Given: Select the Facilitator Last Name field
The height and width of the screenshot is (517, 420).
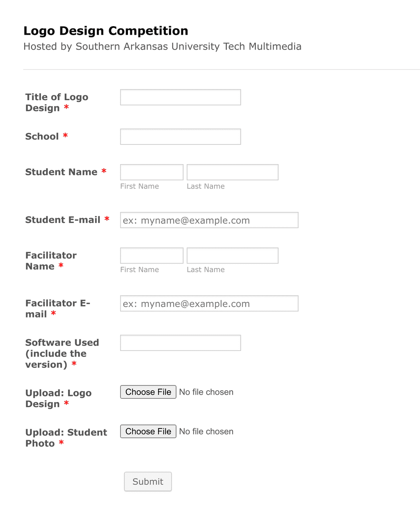Looking at the screenshot, I should 232,255.
